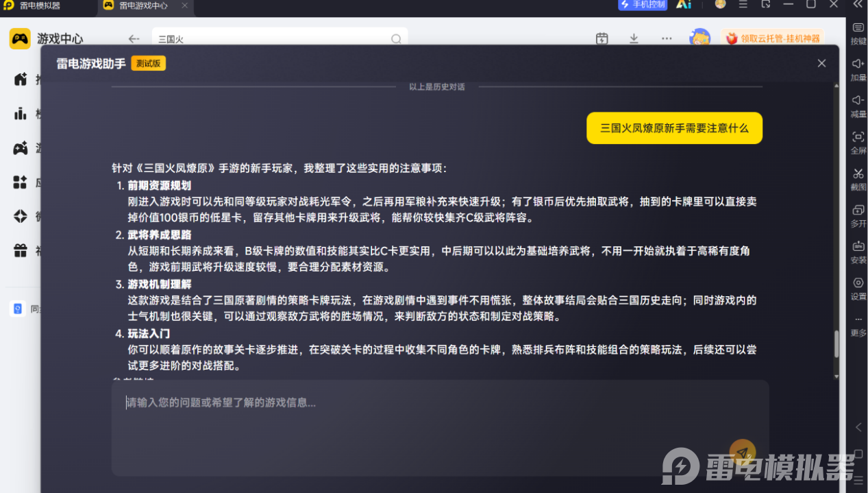Open the three-dots more options
The image size is (868, 493).
coord(667,38)
